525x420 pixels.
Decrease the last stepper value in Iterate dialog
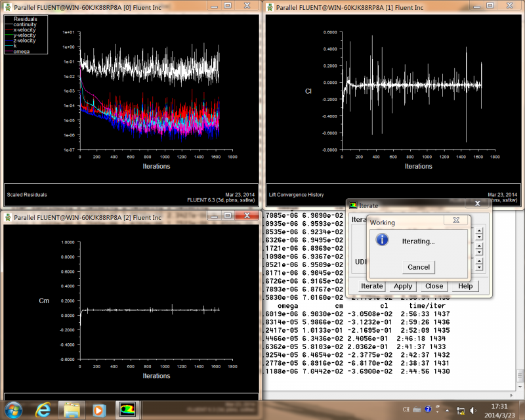tap(479, 267)
